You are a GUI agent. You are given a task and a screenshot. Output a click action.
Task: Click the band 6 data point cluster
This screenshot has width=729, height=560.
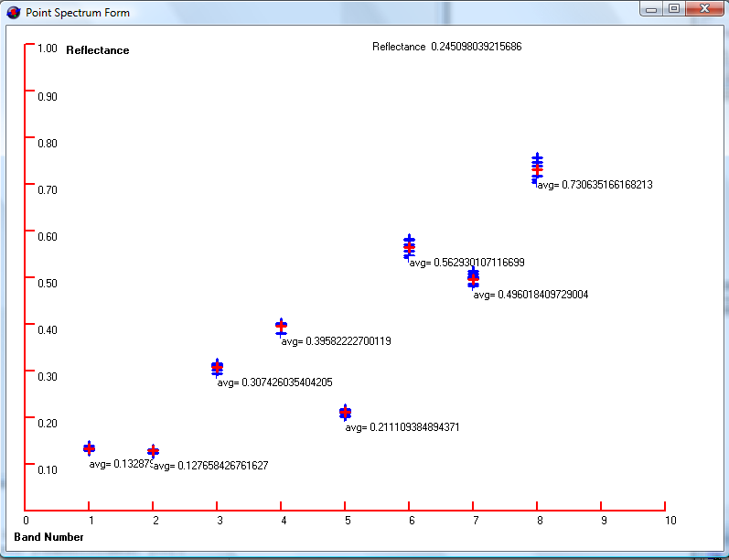point(409,247)
